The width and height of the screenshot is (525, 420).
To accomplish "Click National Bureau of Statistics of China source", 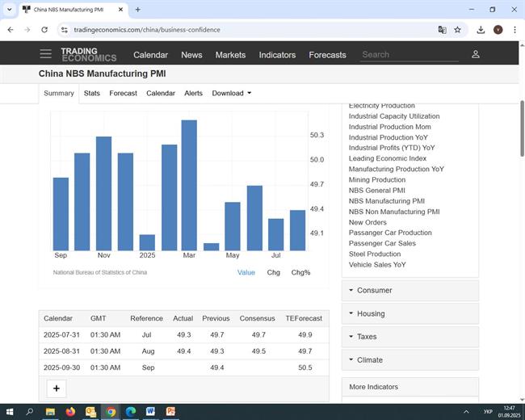I will [x=100, y=272].
